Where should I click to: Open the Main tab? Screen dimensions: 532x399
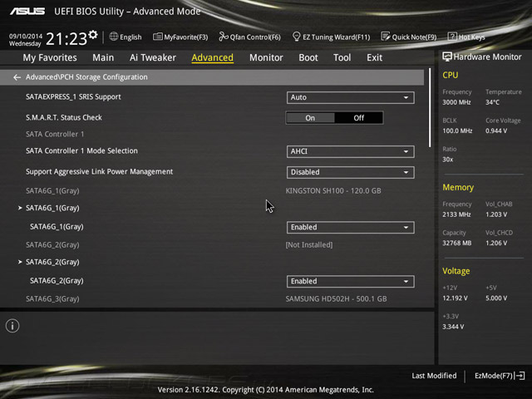[103, 57]
